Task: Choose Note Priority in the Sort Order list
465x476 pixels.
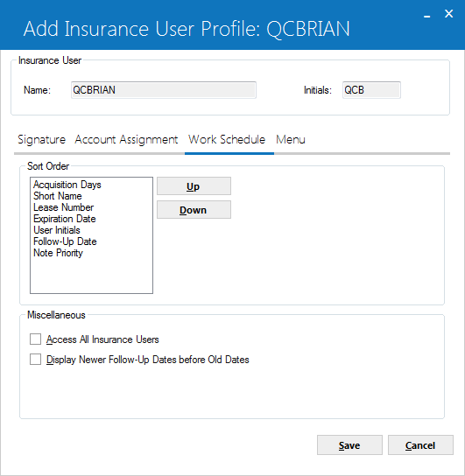Action: pyautogui.click(x=58, y=253)
